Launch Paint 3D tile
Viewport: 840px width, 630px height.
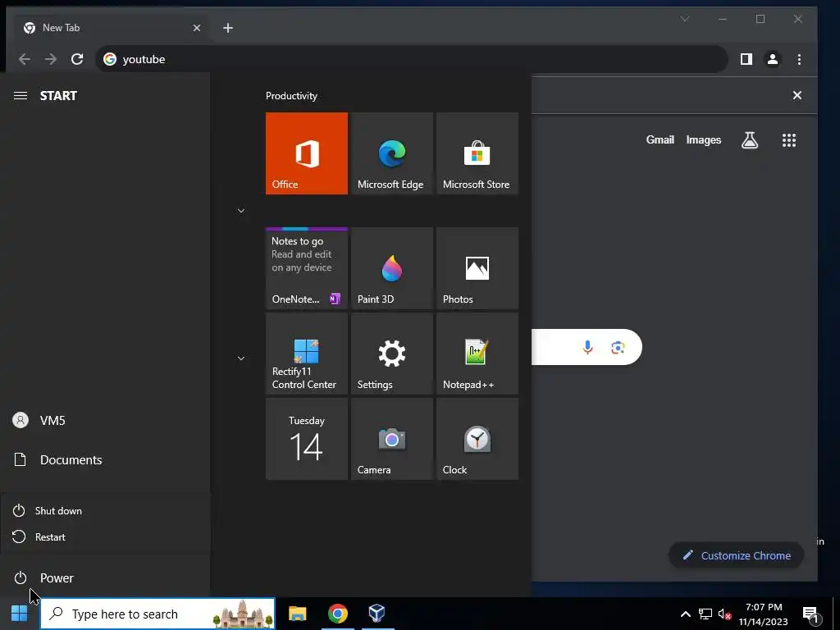[391, 268]
